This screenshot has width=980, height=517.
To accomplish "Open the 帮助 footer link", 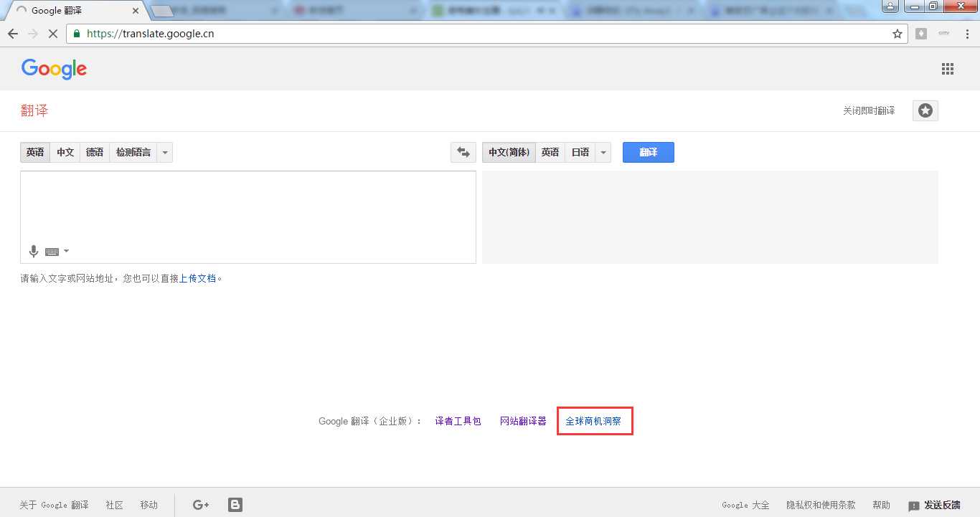I will pyautogui.click(x=882, y=505).
